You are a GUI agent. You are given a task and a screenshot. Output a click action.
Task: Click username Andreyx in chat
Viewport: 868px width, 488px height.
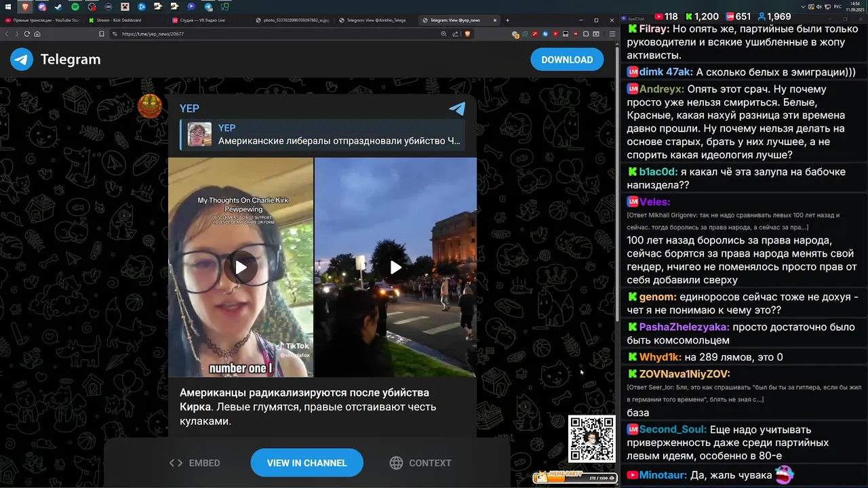pyautogui.click(x=662, y=89)
